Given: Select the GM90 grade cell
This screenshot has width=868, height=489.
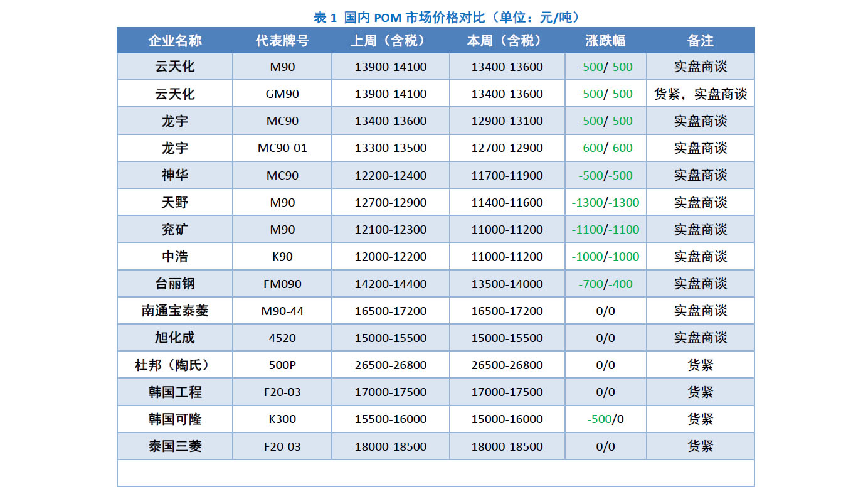Looking at the screenshot, I should pyautogui.click(x=282, y=94).
